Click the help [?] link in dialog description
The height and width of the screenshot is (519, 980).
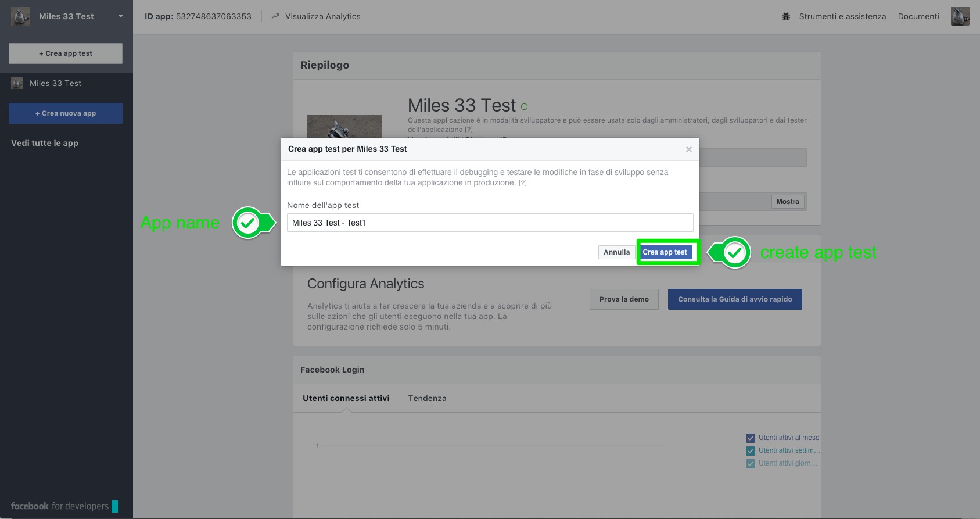click(523, 183)
